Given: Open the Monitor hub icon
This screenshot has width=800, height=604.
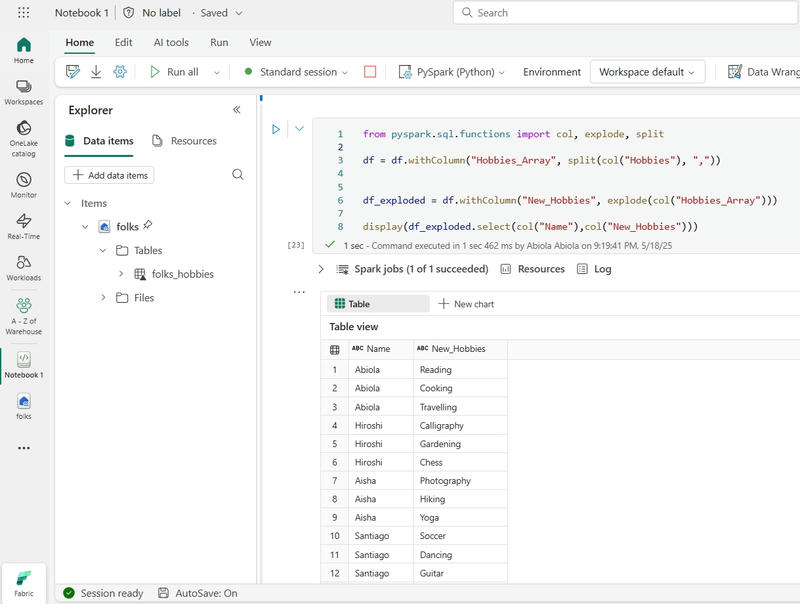Looking at the screenshot, I should [23, 184].
